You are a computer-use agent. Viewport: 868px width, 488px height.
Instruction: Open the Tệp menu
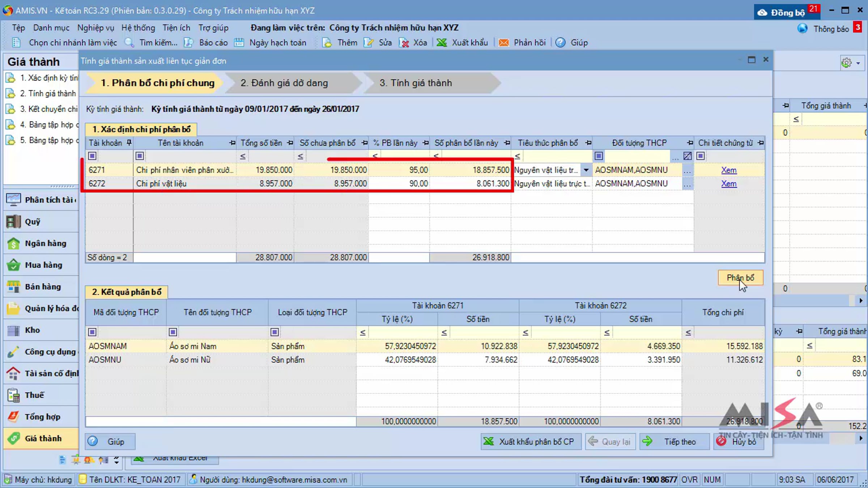tap(18, 28)
